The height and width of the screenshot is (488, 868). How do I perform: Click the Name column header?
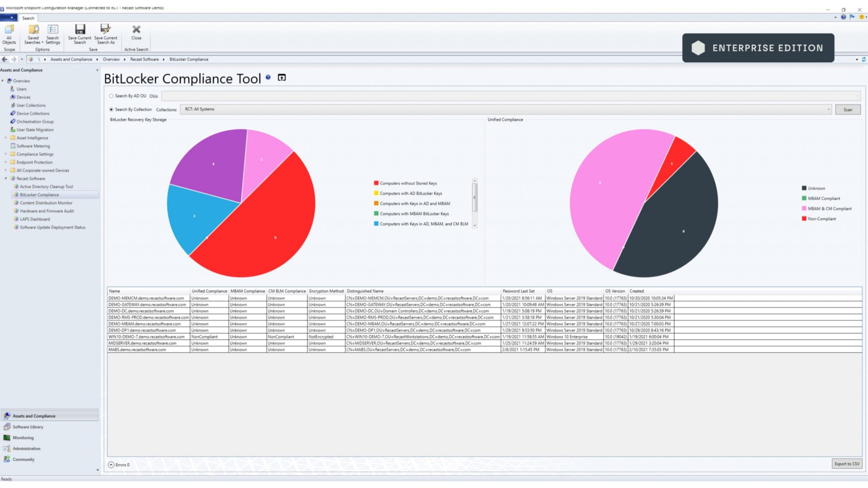[149, 291]
